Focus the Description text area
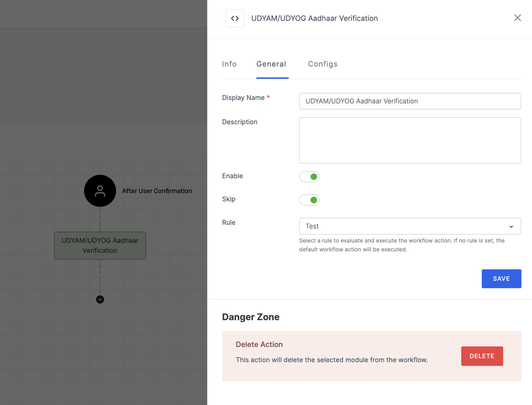Viewport: 532px width, 405px height. point(410,140)
